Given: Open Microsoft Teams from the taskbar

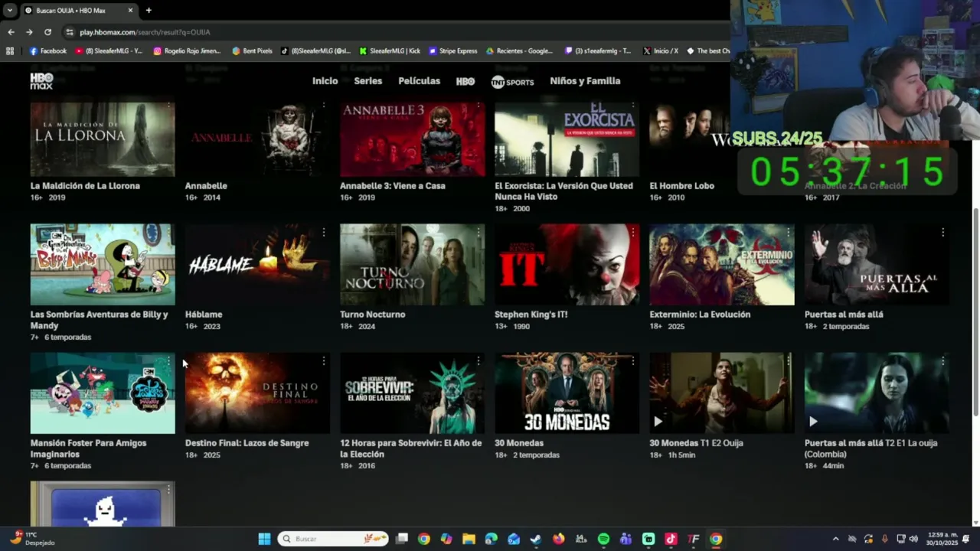Looking at the screenshot, I should point(626,539).
